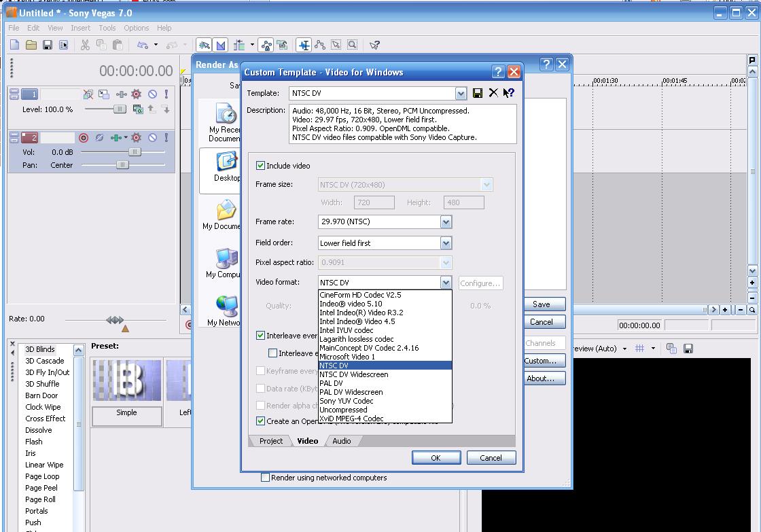This screenshot has height=532, width=761.
Task: Adjust audio track Vol slider
Action: point(135,152)
